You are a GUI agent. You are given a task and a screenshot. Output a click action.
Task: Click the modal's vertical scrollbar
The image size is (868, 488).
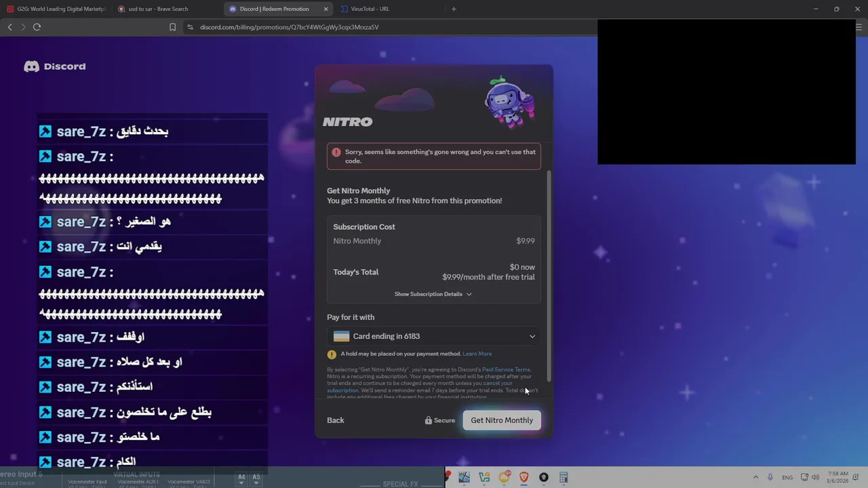tap(549, 274)
